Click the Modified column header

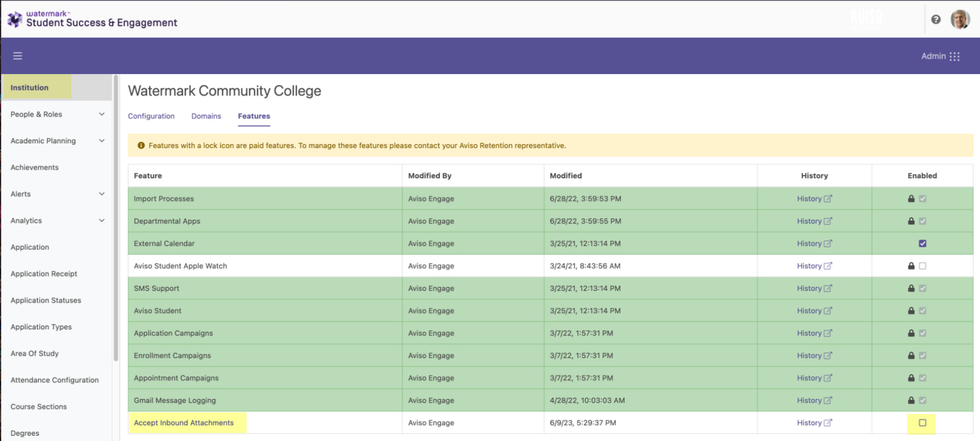tap(566, 176)
